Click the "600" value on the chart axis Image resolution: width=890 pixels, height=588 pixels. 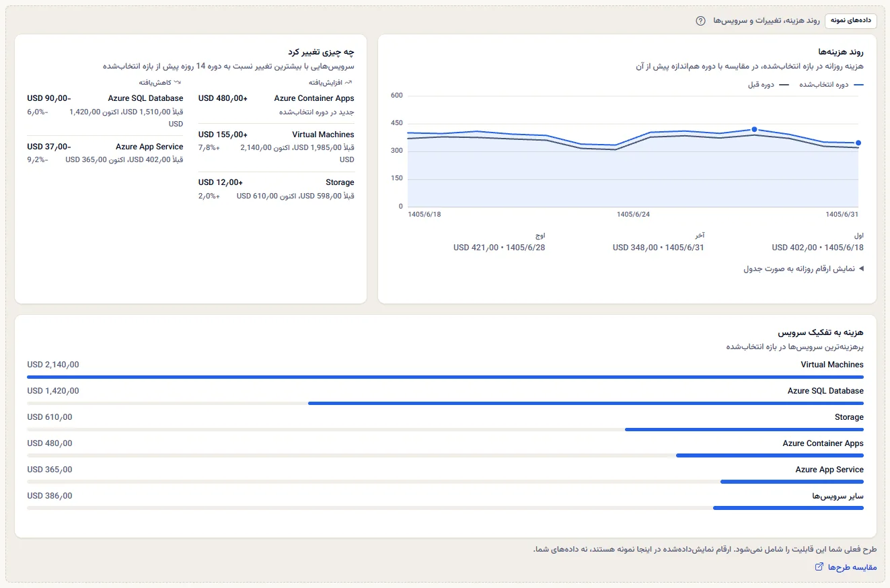click(x=396, y=96)
